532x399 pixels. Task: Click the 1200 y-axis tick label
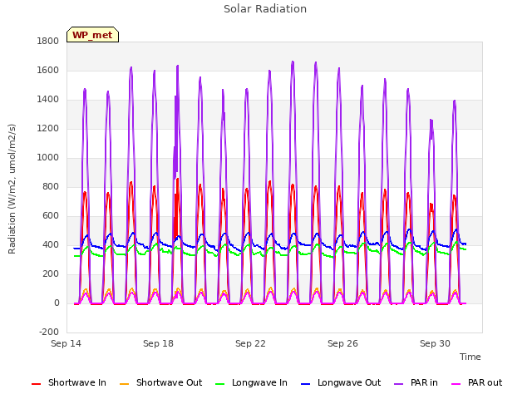[48, 129]
